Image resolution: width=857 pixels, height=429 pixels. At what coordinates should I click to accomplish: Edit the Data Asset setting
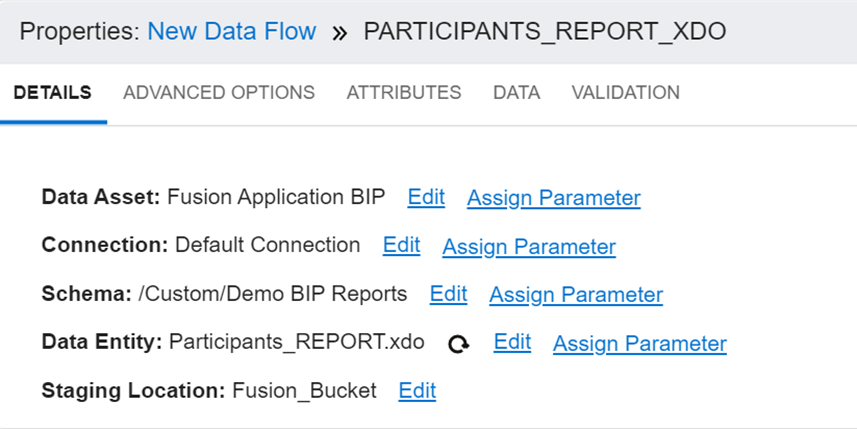tap(426, 197)
